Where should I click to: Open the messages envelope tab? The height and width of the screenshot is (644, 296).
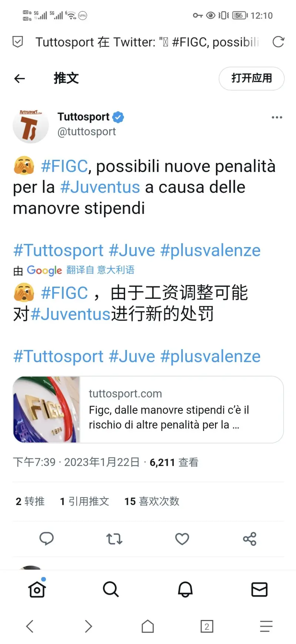click(x=259, y=589)
